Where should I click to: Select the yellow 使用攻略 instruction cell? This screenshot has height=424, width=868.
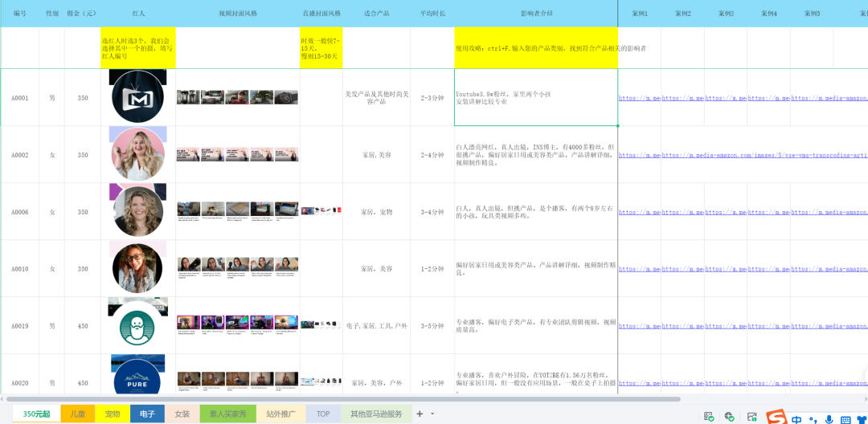click(536, 48)
